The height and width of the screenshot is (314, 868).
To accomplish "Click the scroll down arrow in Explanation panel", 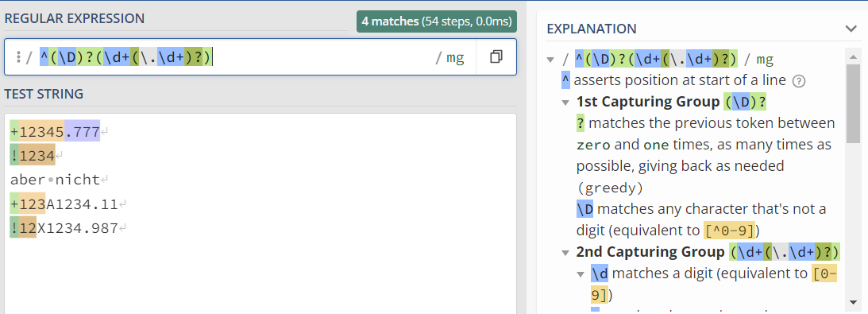I will (x=853, y=302).
